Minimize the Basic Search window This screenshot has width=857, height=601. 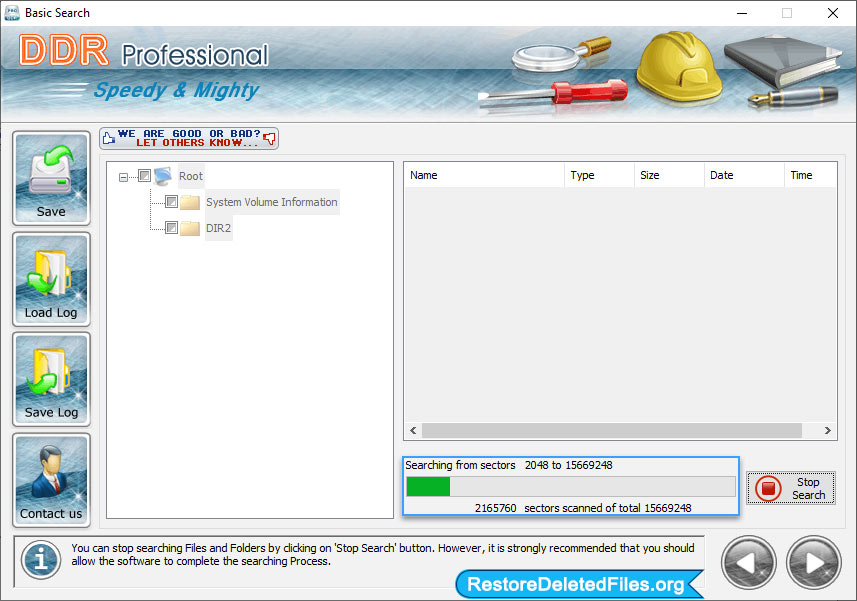pyautogui.click(x=742, y=13)
